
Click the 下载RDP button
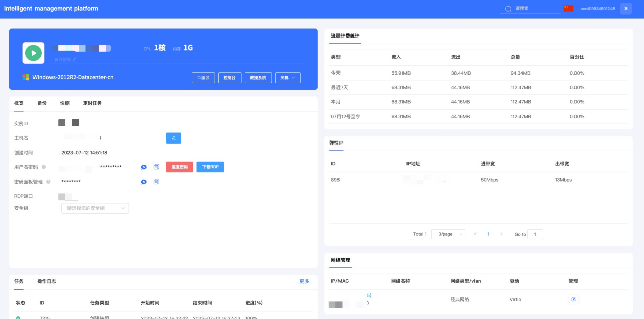tap(210, 167)
